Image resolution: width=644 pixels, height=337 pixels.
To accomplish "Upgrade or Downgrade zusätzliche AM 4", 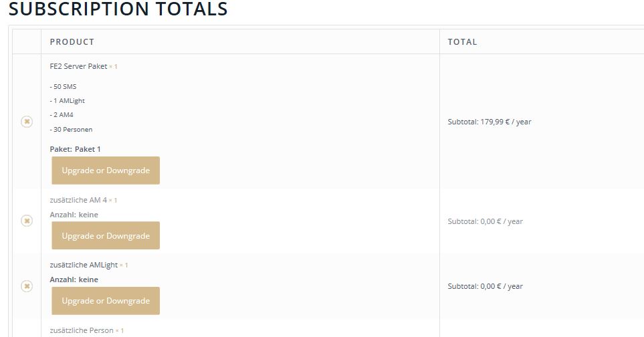I will click(106, 235).
